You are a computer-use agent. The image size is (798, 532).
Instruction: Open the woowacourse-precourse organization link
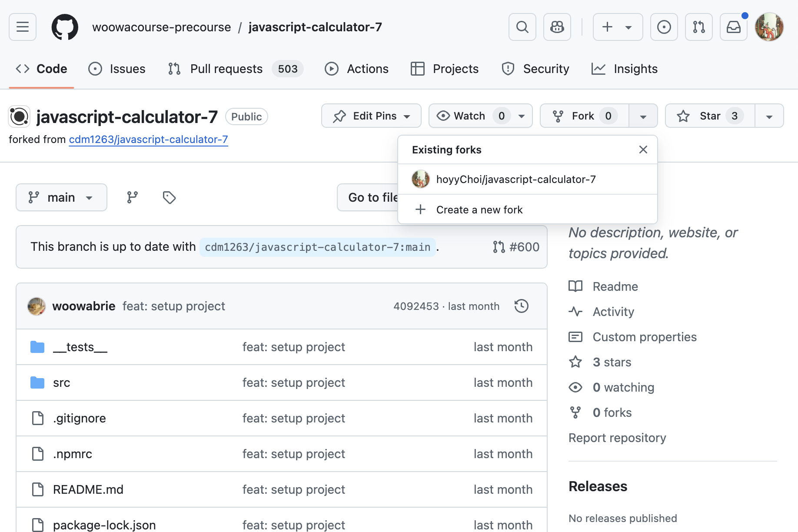tap(162, 27)
